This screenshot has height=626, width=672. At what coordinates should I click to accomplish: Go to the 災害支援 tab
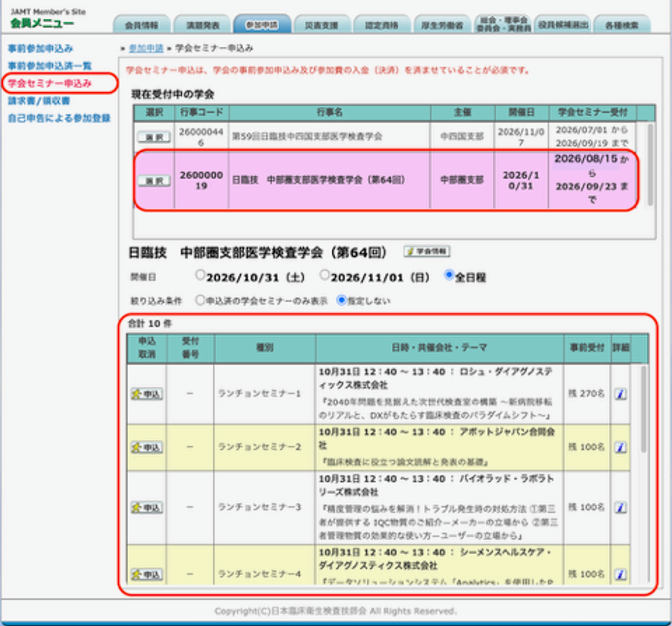(321, 24)
